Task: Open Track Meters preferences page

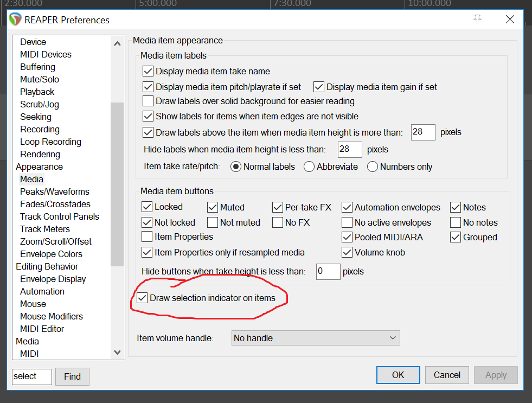Action: coord(45,229)
